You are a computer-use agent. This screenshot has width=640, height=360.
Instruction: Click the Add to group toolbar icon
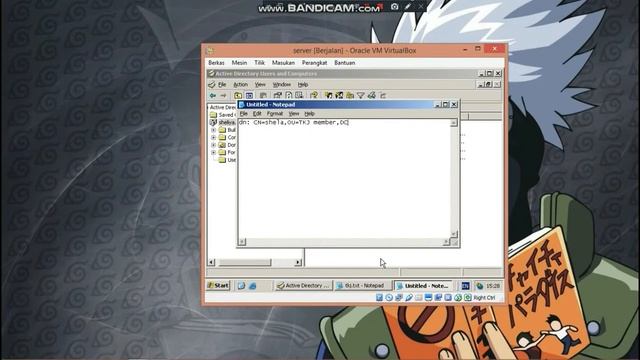point(382,96)
